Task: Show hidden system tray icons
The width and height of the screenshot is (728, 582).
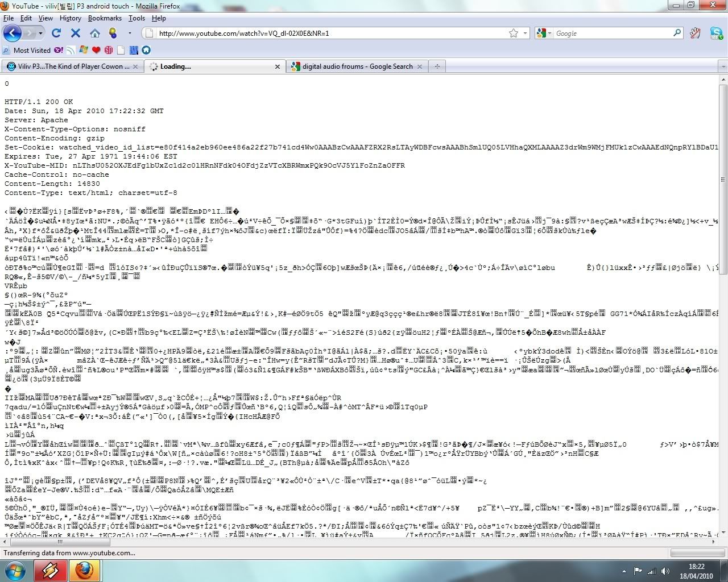Action: pyautogui.click(x=625, y=571)
